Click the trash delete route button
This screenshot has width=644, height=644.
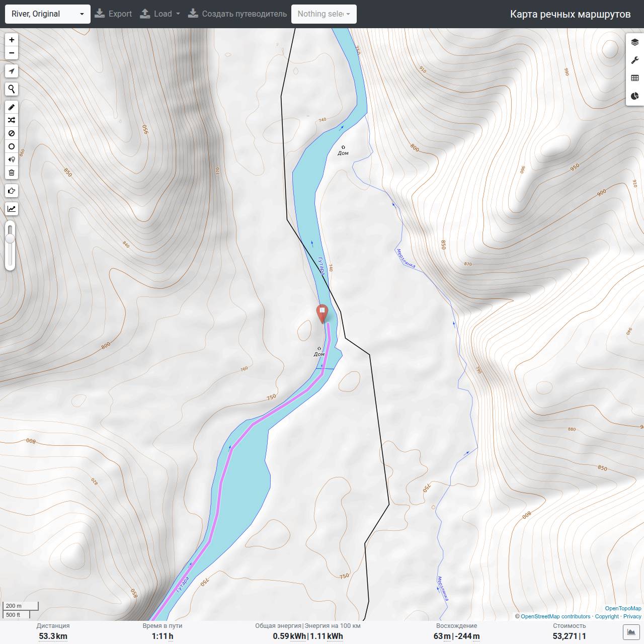[x=12, y=173]
